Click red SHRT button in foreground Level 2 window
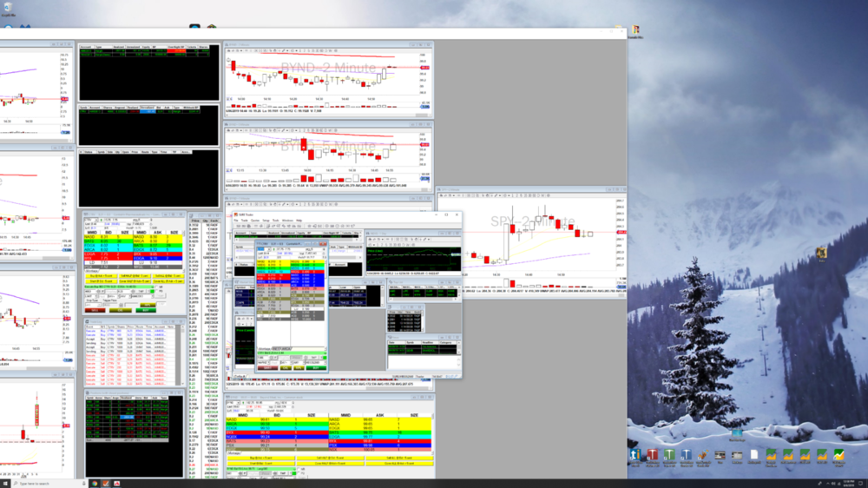This screenshot has width=868, height=488. (268, 367)
